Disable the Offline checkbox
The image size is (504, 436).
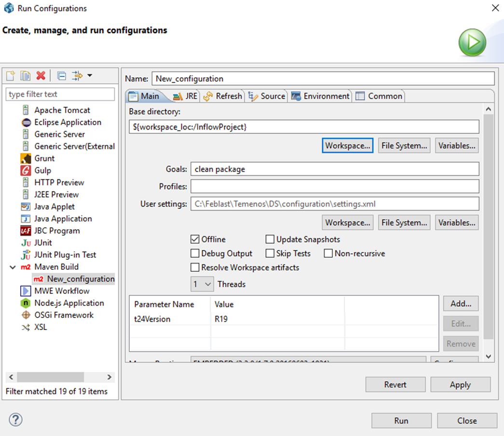[x=195, y=239]
